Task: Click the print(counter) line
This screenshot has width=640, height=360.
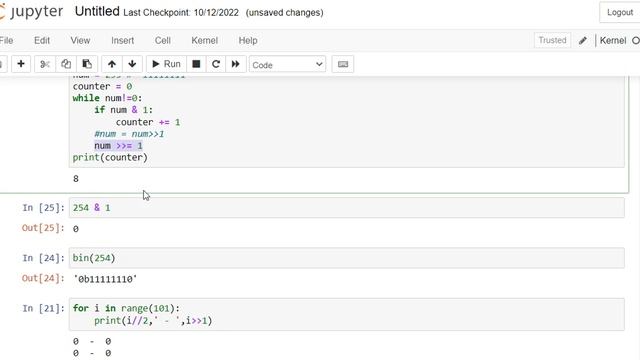Action: 110,158
